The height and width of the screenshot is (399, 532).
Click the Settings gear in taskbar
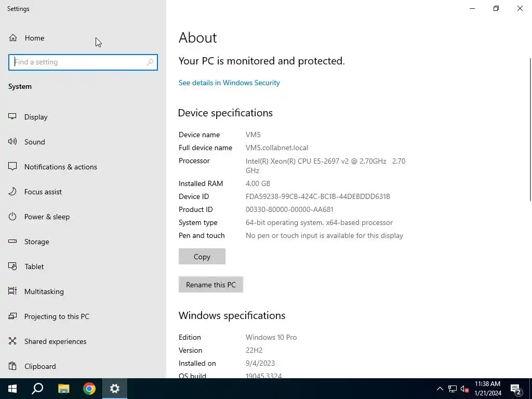[x=115, y=389]
